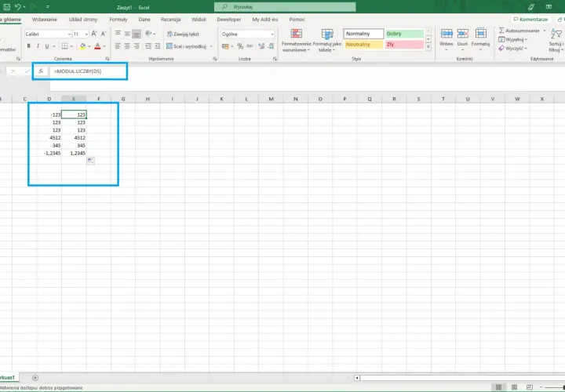Open the Calibri font name dropdown
565x392 pixels.
(69, 34)
